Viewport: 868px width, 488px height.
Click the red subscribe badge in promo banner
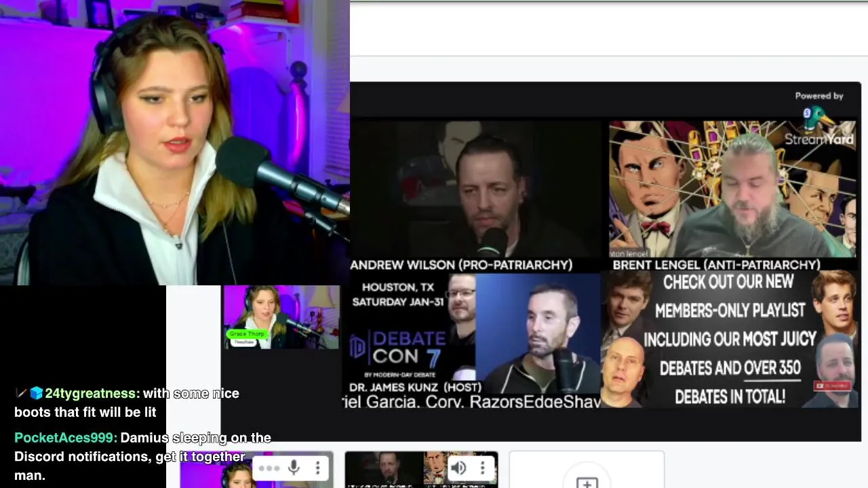point(832,386)
